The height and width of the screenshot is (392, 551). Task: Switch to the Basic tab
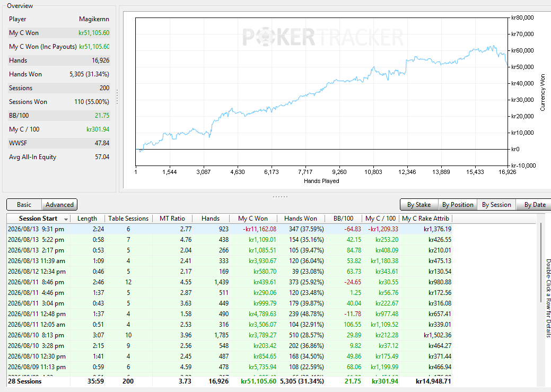click(24, 205)
